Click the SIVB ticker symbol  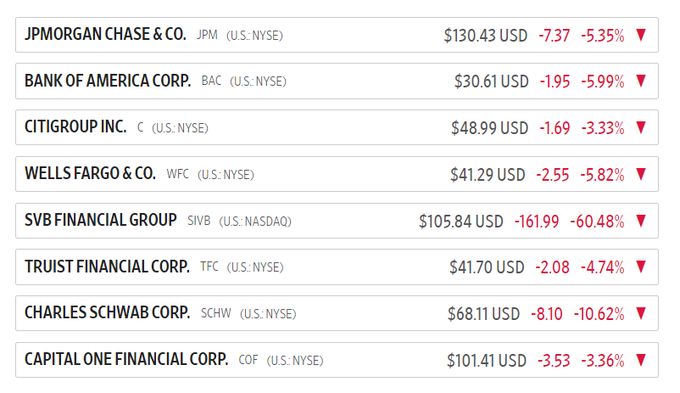tap(199, 221)
